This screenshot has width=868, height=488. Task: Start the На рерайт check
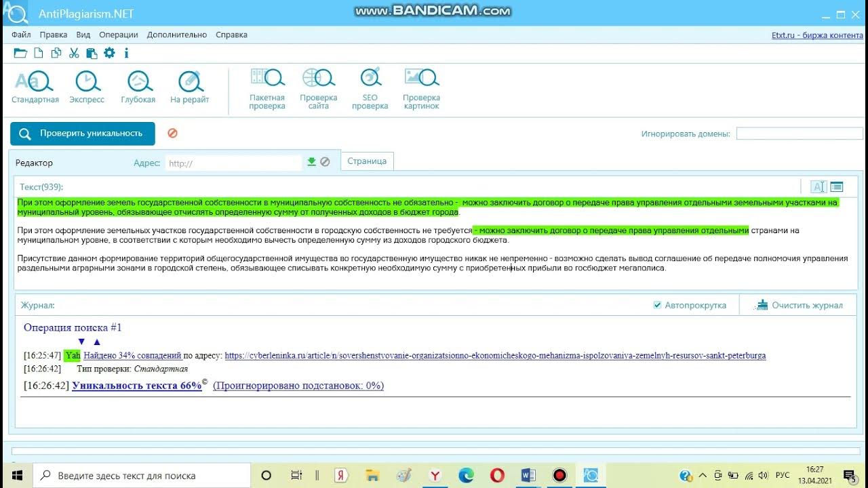(190, 87)
